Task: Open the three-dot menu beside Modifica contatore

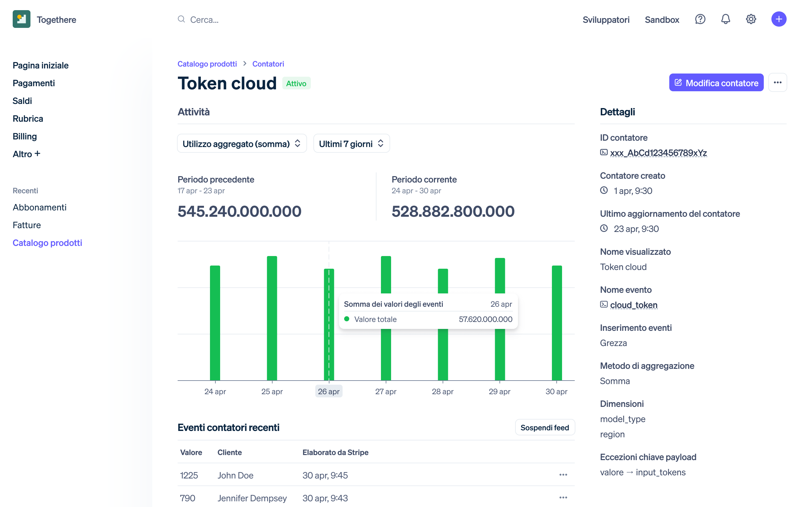Action: click(777, 82)
